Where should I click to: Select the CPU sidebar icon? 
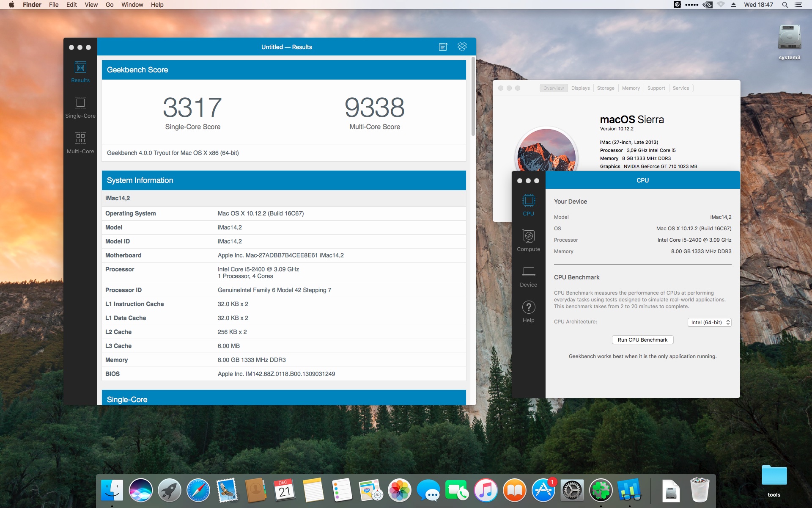(x=529, y=201)
